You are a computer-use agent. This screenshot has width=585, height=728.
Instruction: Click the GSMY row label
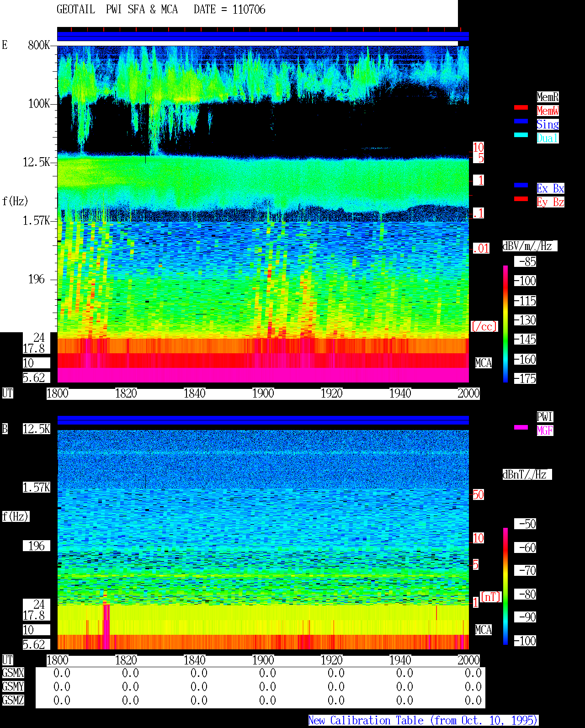(x=13, y=686)
